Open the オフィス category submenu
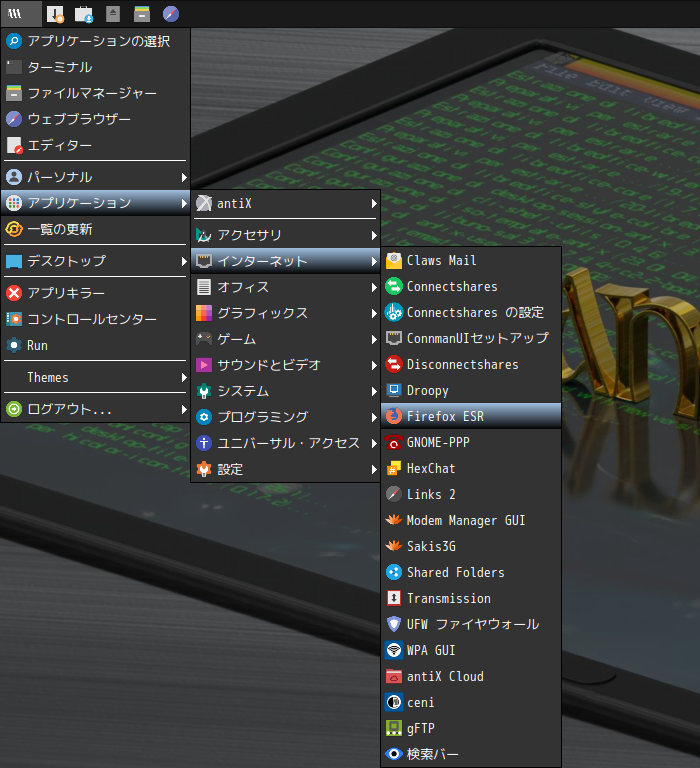 tap(286, 287)
